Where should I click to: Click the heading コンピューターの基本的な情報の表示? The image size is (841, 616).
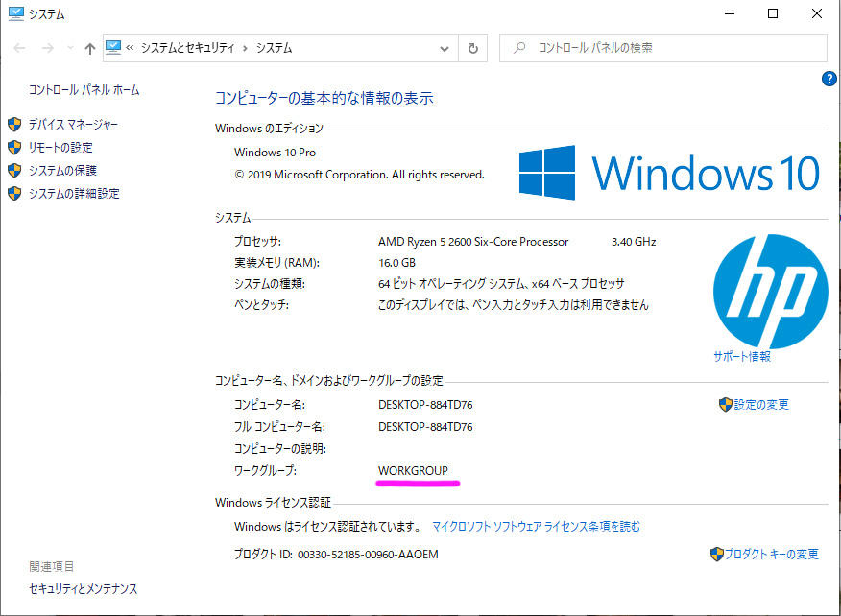[324, 98]
